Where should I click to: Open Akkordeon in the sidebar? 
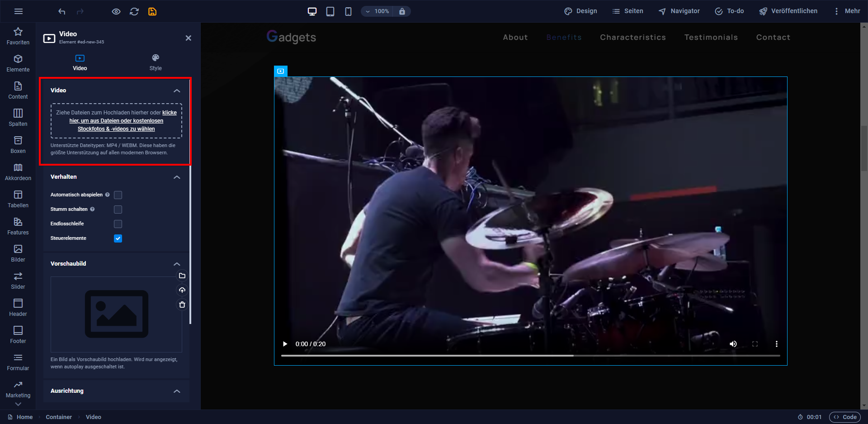click(x=18, y=172)
